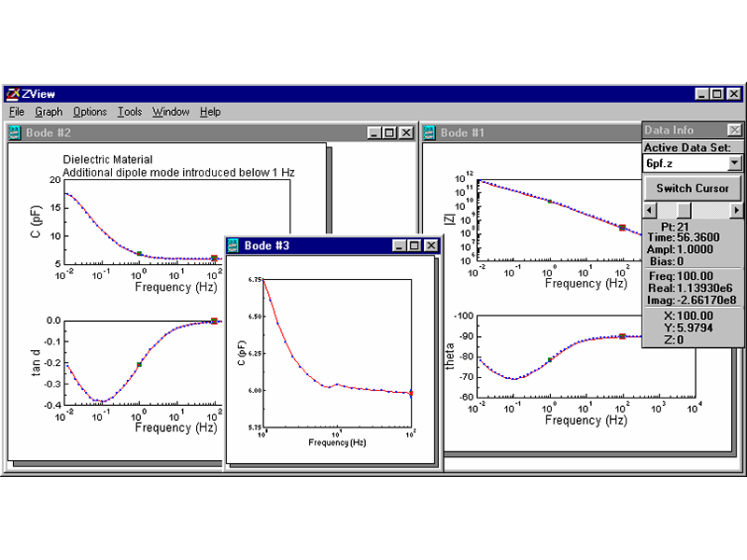Open the Tools menu
Screen dimensions: 747x560
coord(130,112)
